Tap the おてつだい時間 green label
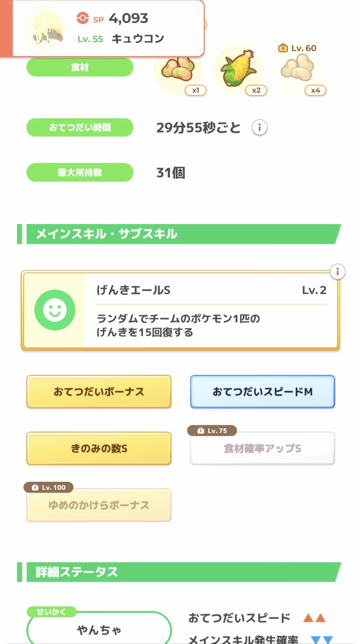Image resolution: width=360 pixels, height=644 pixels. pyautogui.click(x=80, y=128)
